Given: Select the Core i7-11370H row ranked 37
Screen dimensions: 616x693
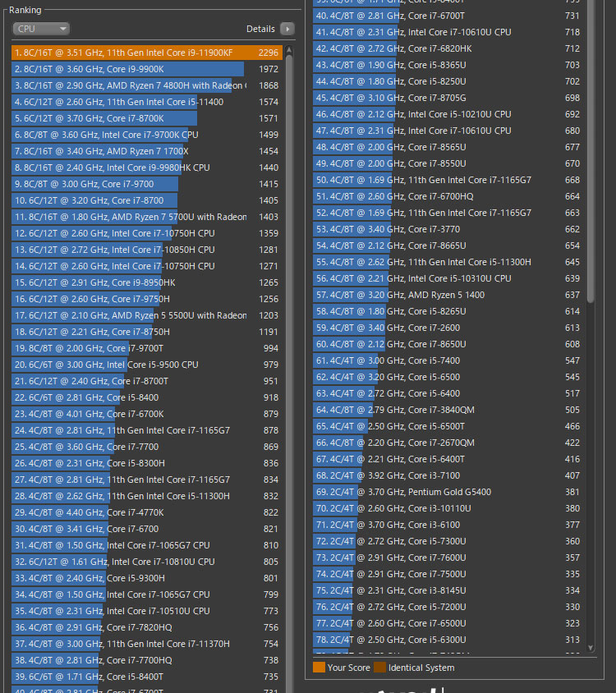Looking at the screenshot, I should (x=147, y=644).
